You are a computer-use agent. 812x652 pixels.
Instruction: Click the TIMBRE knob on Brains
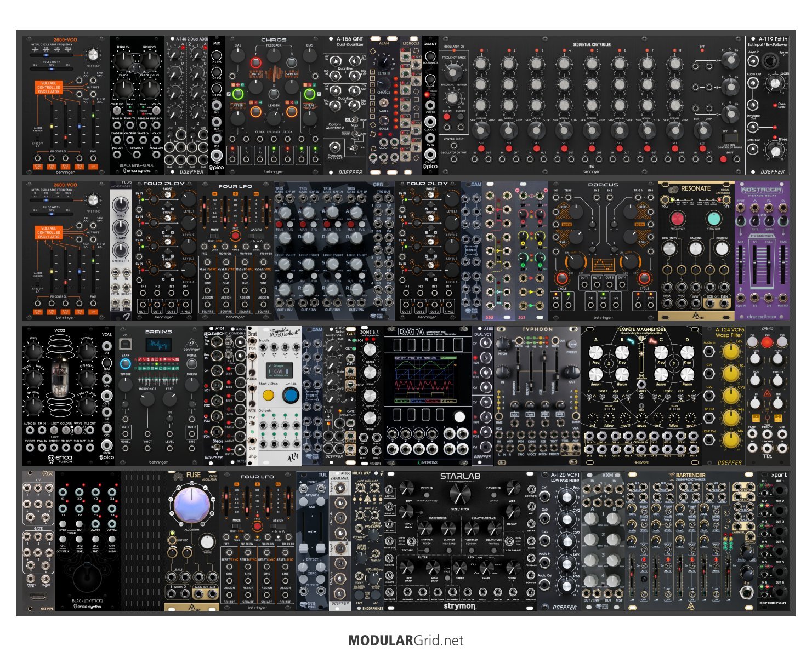click(x=125, y=384)
